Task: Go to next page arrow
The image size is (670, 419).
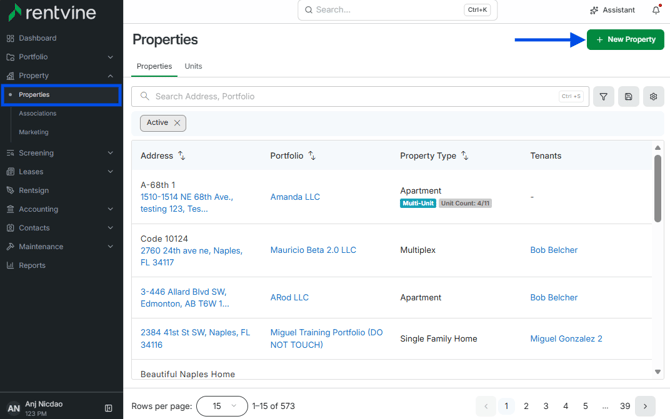Action: [645, 406]
